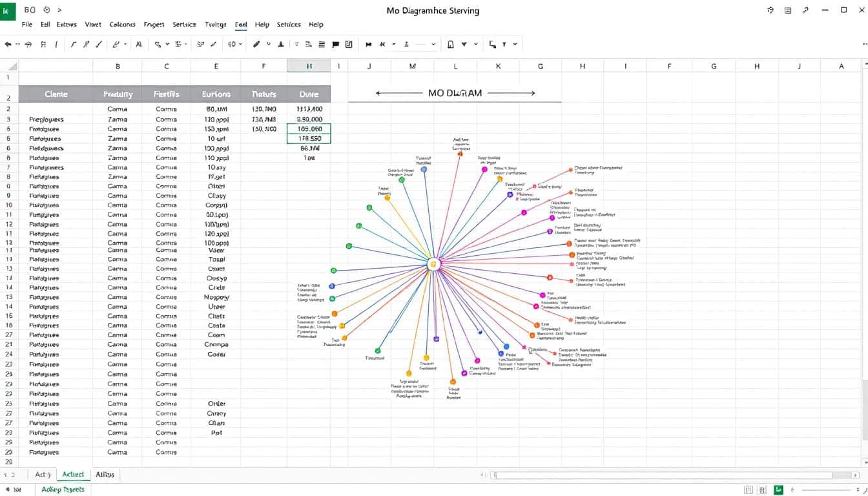The image size is (868, 496).
Task: Click the undo arrow in toolbar
Action: (x=8, y=45)
